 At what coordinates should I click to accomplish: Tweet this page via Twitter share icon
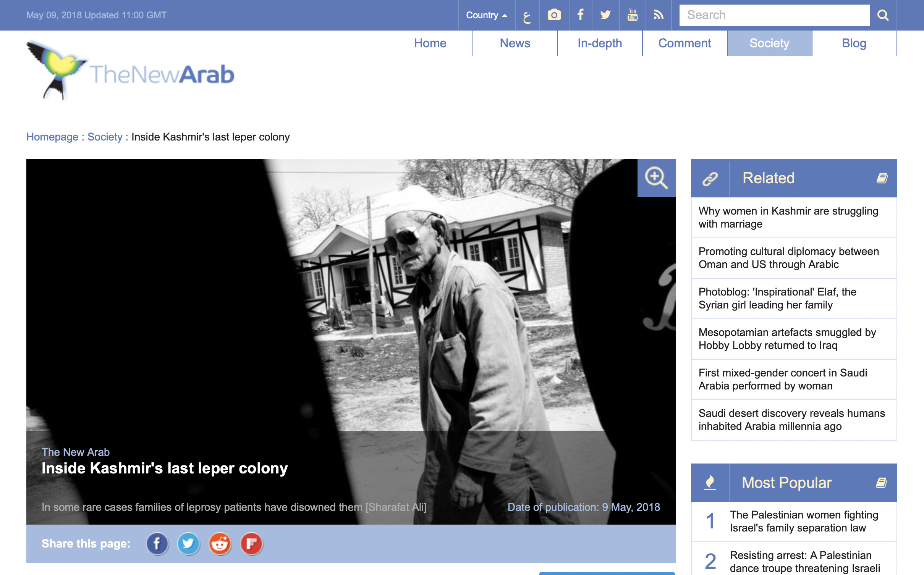[189, 544]
